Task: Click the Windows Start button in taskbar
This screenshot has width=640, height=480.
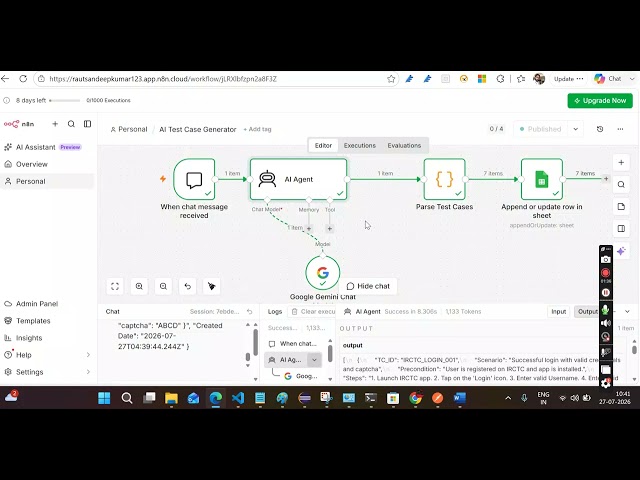Action: [x=104, y=398]
